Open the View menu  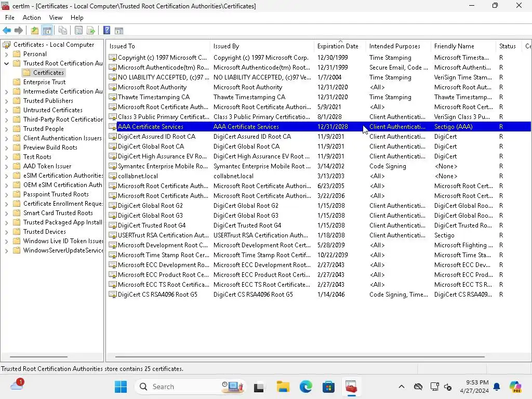(56, 18)
